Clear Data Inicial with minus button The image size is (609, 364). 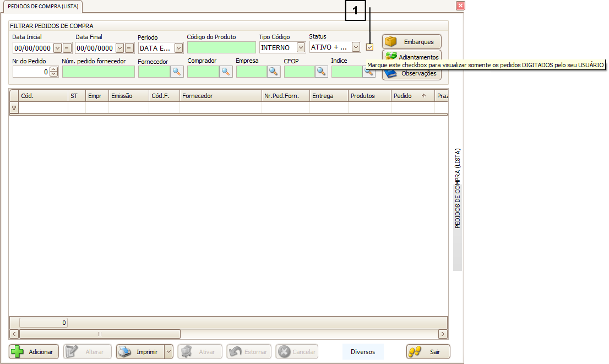click(x=67, y=48)
